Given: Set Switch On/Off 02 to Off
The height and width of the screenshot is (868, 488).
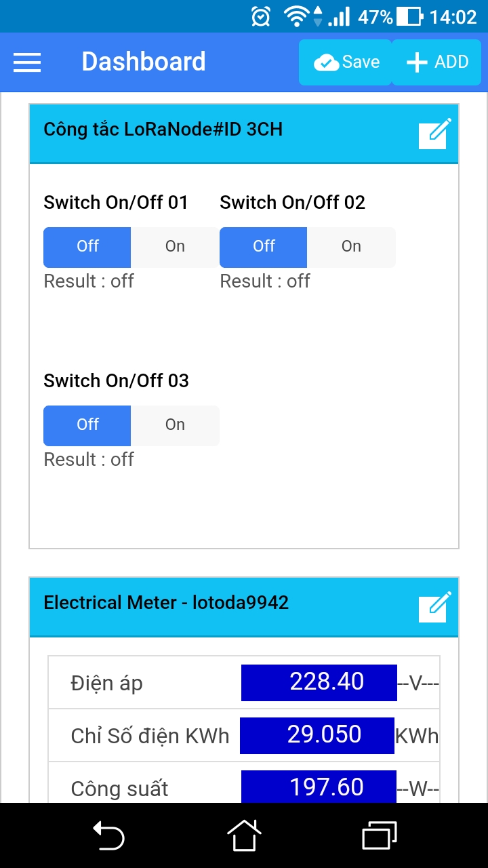Looking at the screenshot, I should 264,247.
